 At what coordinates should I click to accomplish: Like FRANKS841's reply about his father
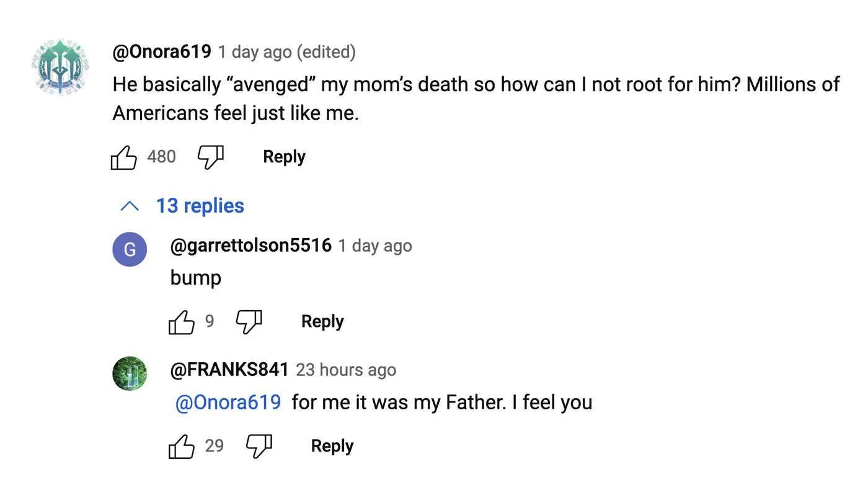pos(182,447)
